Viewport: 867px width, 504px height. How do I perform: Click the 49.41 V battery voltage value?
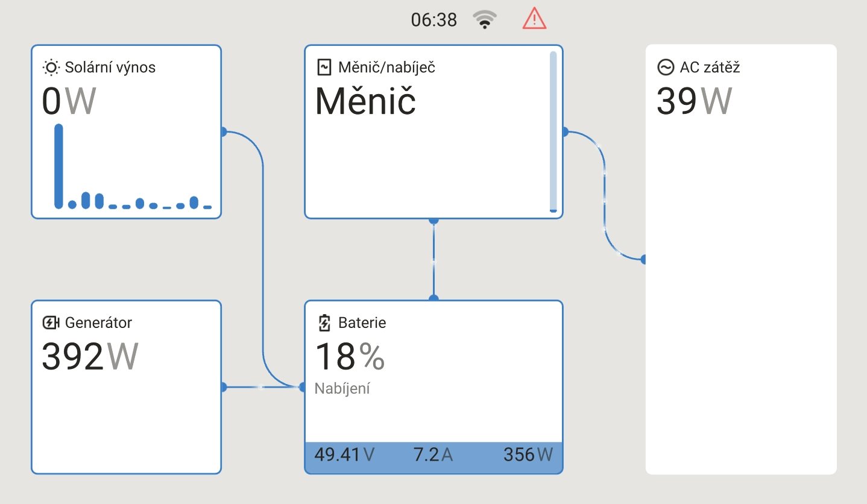tap(344, 455)
